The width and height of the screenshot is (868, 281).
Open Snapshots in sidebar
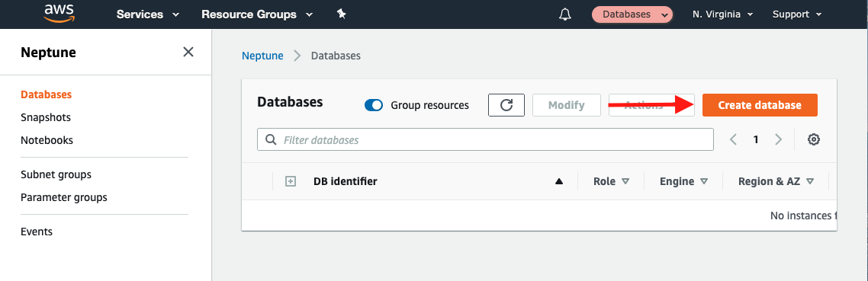point(46,118)
